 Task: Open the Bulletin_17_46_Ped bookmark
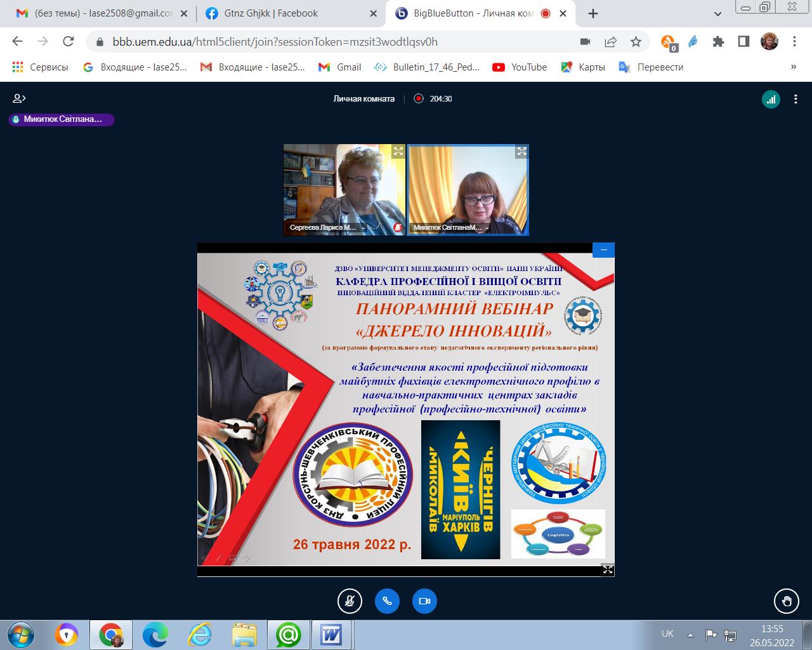428,67
